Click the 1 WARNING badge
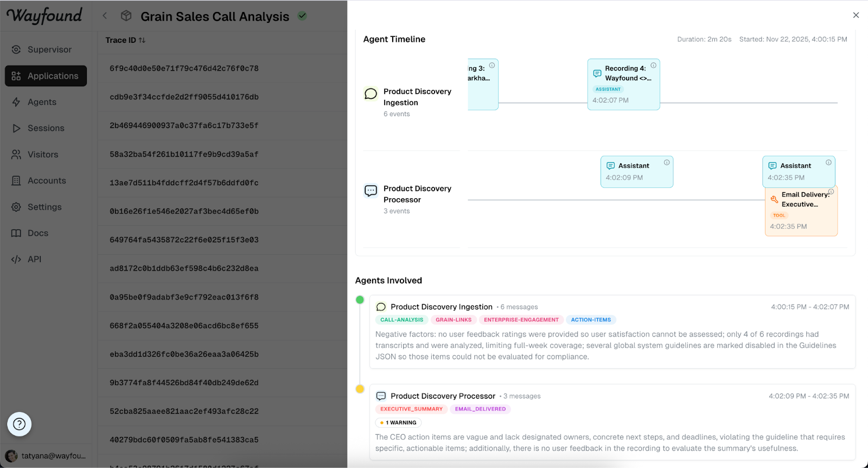 [x=398, y=422]
